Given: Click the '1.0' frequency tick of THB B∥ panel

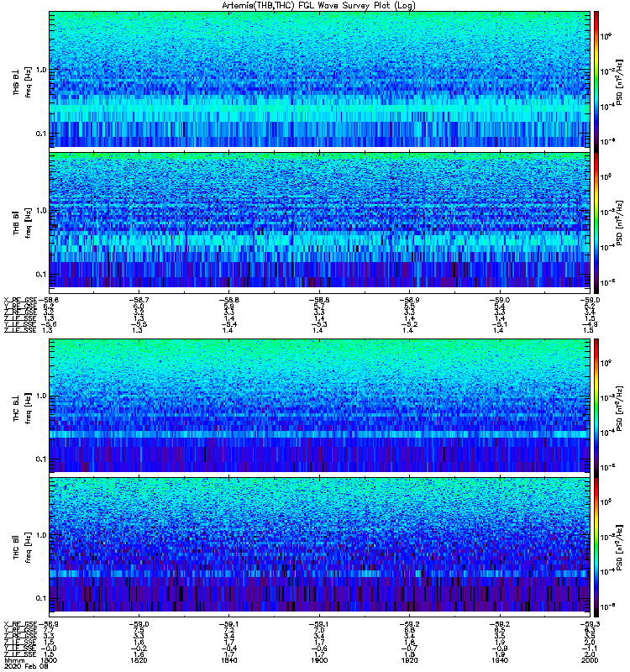Looking at the screenshot, I should pyautogui.click(x=41, y=210).
